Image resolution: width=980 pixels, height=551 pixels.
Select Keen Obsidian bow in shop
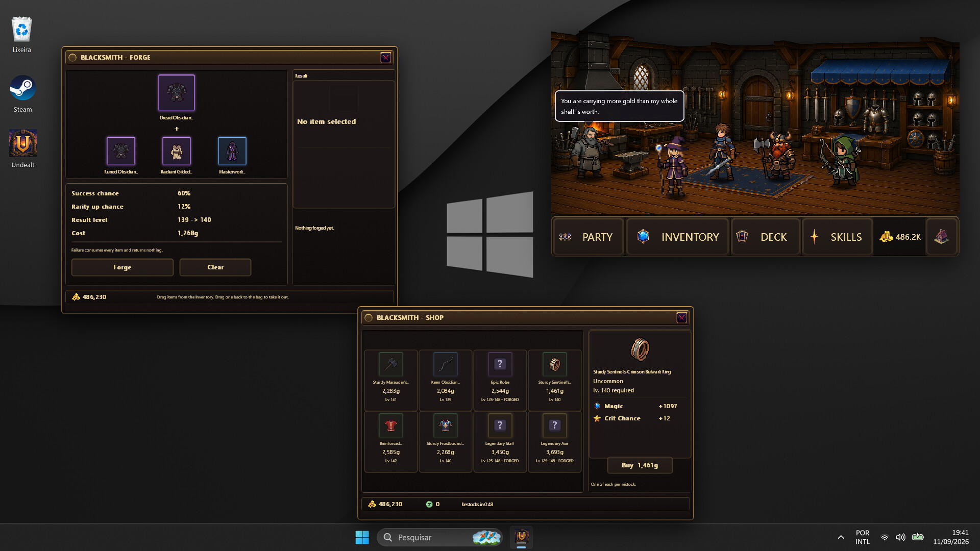click(446, 380)
